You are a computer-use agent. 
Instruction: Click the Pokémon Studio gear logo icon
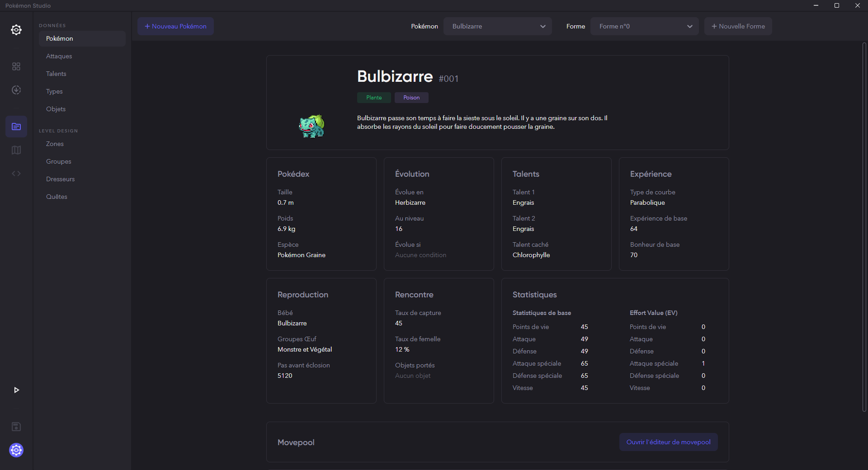16,30
